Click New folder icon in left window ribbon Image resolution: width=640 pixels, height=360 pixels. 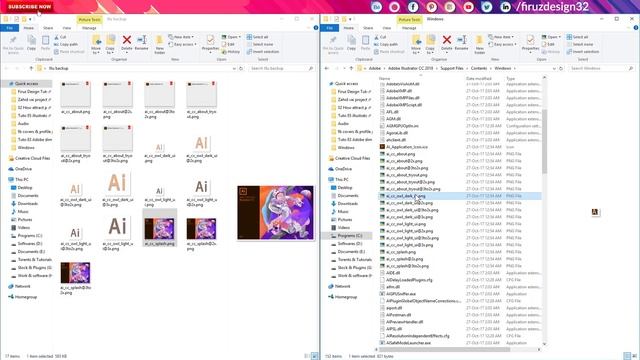(160, 44)
